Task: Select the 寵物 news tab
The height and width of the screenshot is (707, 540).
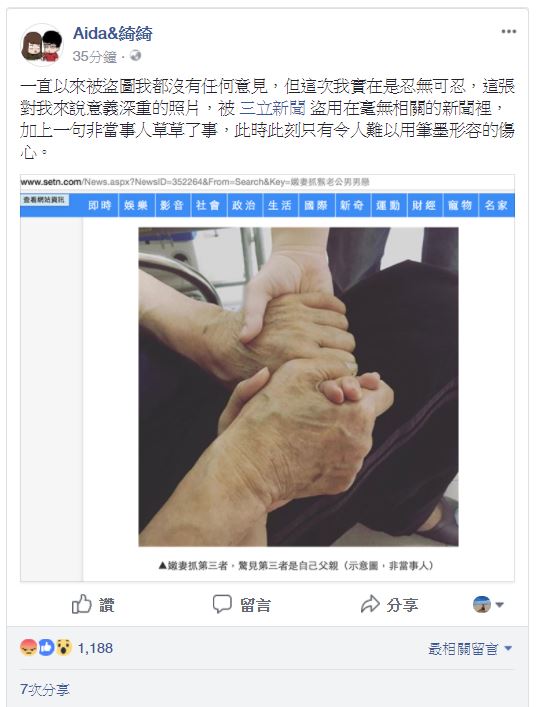Action: tap(460, 205)
